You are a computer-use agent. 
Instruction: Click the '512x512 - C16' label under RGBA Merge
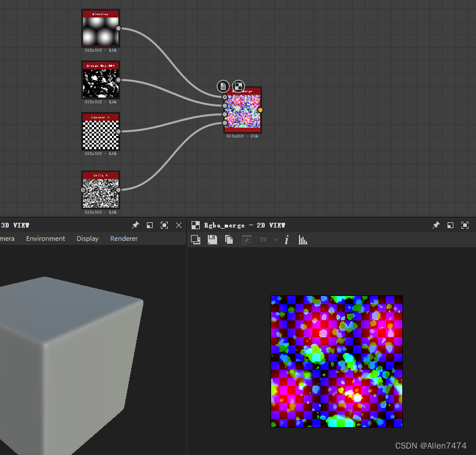pos(242,136)
